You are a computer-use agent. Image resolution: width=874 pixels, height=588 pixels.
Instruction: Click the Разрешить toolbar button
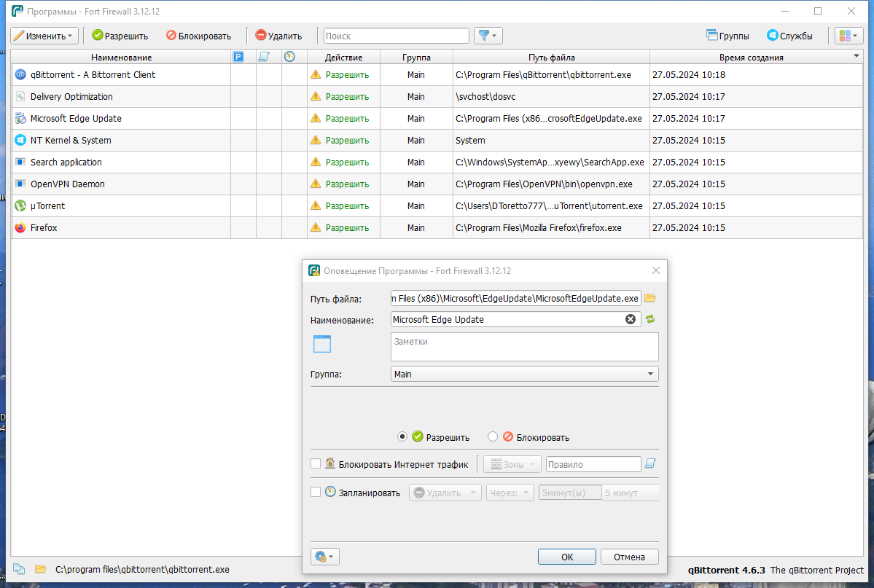pyautogui.click(x=120, y=36)
